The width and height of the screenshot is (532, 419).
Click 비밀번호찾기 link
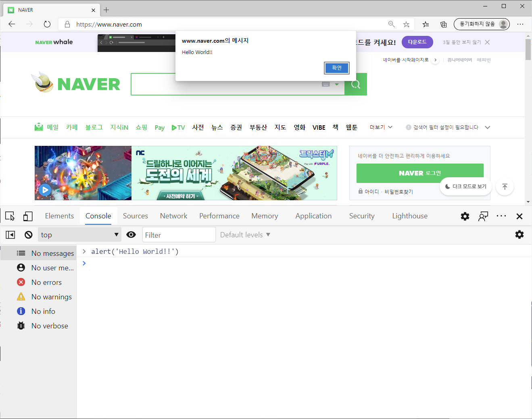399,192
